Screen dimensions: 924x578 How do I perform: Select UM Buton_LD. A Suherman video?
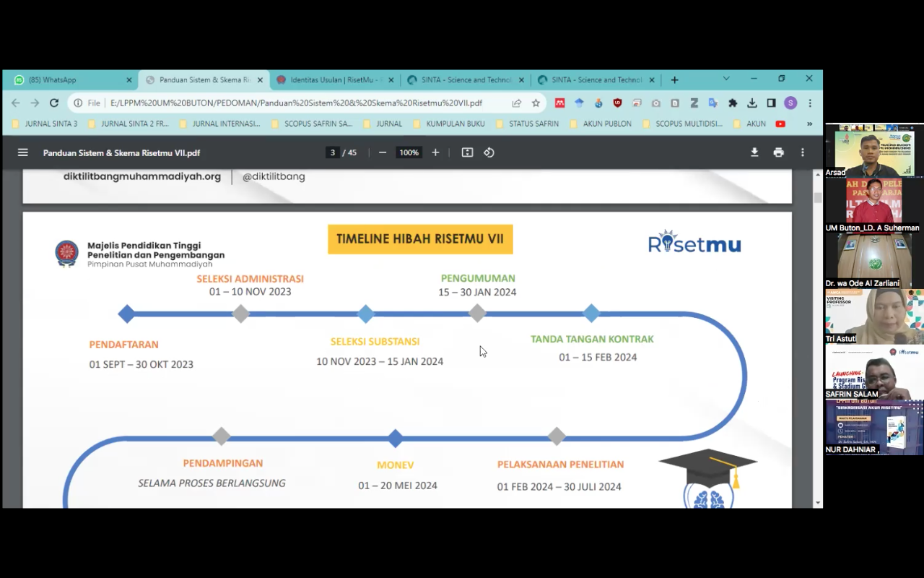click(x=874, y=206)
